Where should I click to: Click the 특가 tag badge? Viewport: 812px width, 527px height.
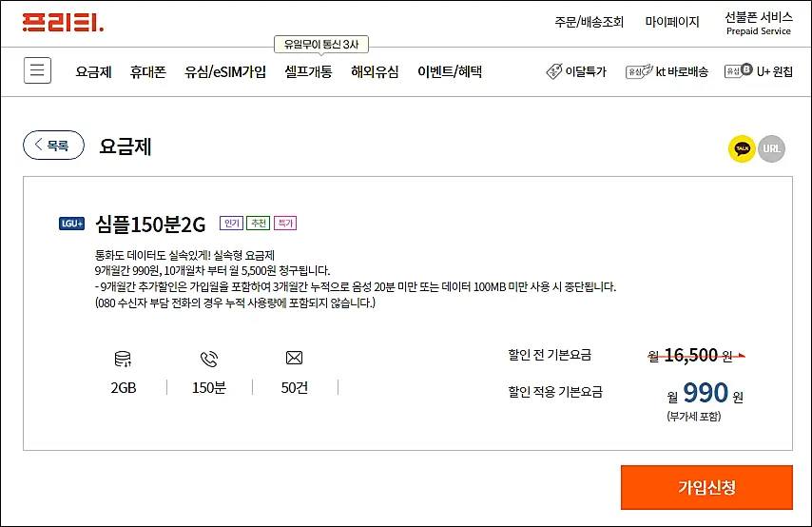tap(285, 224)
